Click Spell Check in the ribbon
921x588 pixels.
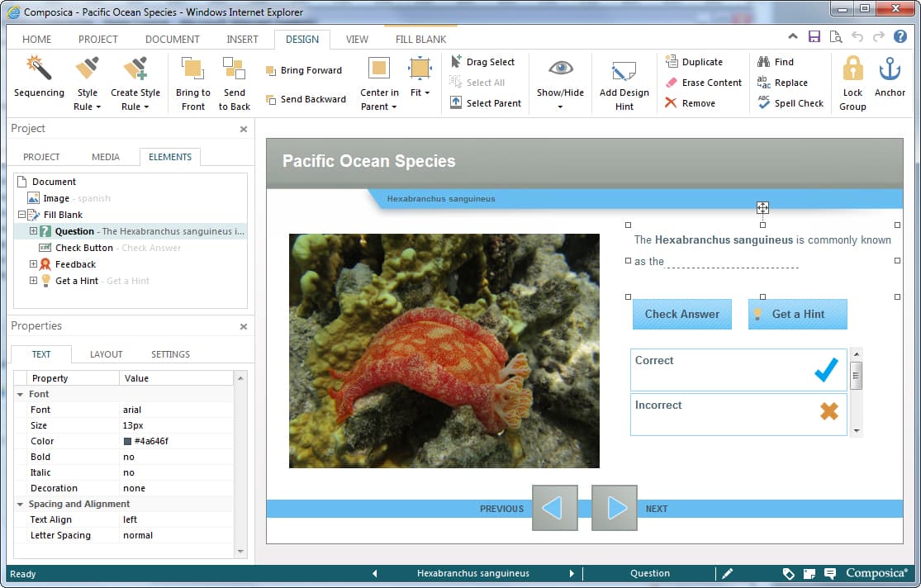pos(790,103)
